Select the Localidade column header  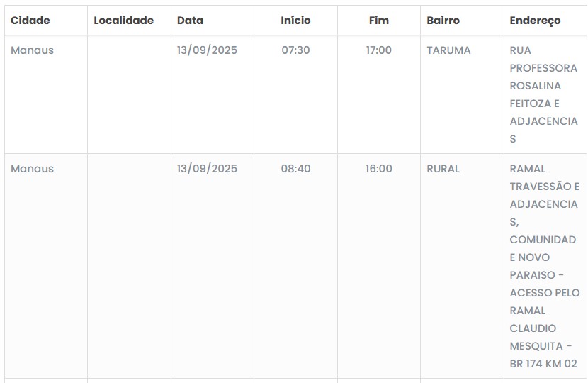(x=123, y=21)
